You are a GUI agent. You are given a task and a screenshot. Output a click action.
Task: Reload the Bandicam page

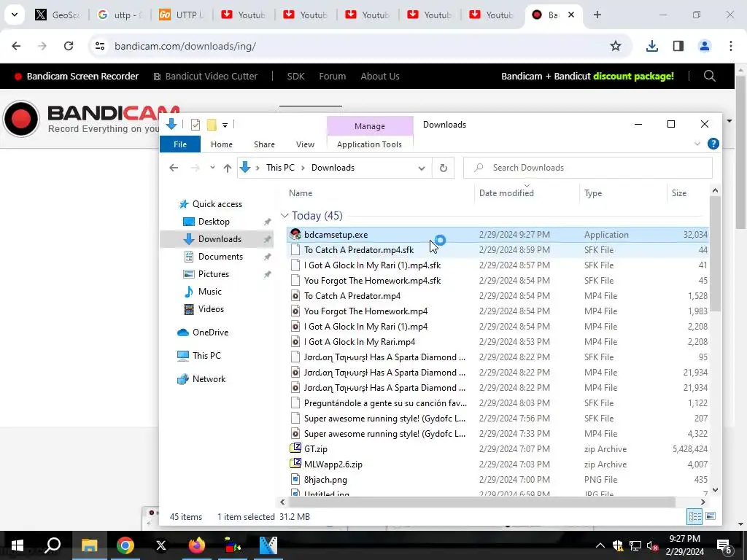point(69,46)
